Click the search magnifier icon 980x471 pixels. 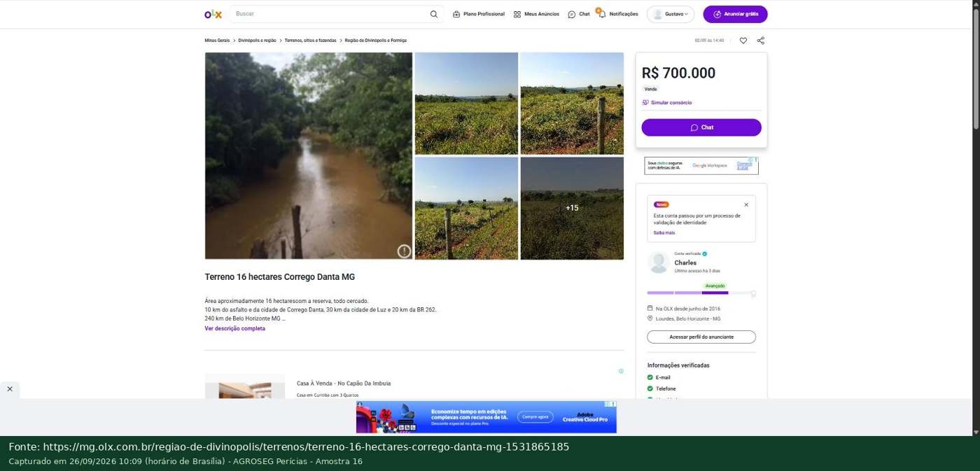(434, 14)
